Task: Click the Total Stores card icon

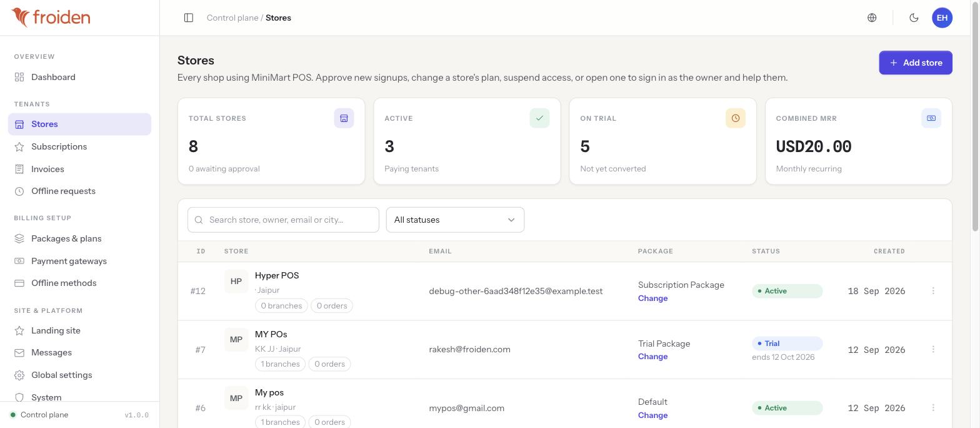Action: (x=344, y=118)
